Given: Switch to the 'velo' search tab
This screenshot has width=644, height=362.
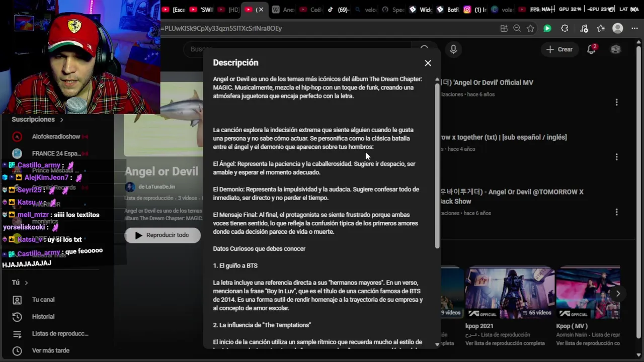Looking at the screenshot, I should pos(365,10).
